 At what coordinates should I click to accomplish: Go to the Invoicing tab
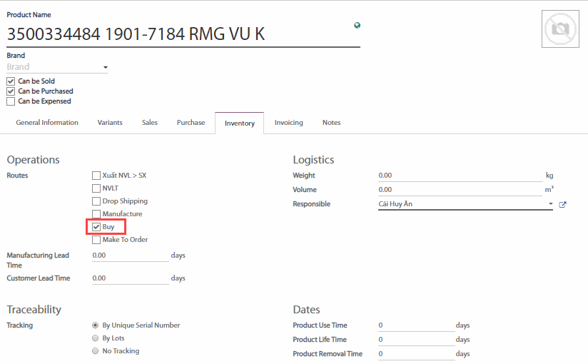[x=288, y=123]
